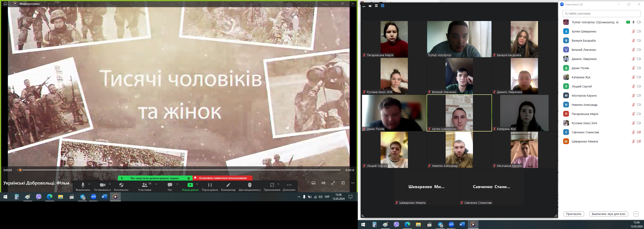The image size is (644, 229).
Task: Expand the microphone options arrow
Action: tap(89, 184)
